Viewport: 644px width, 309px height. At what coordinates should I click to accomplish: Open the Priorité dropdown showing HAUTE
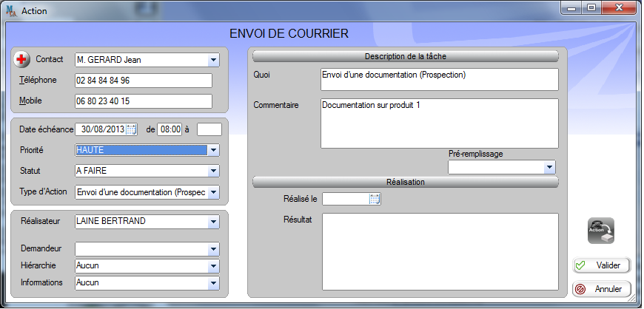point(213,150)
